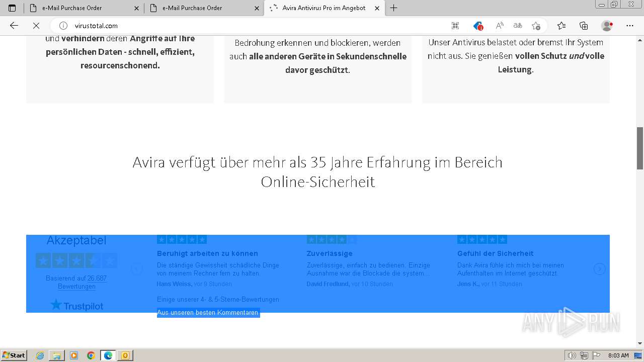The width and height of the screenshot is (644, 362).
Task: Open the 26.687 Bewertungen link
Action: (x=82, y=282)
